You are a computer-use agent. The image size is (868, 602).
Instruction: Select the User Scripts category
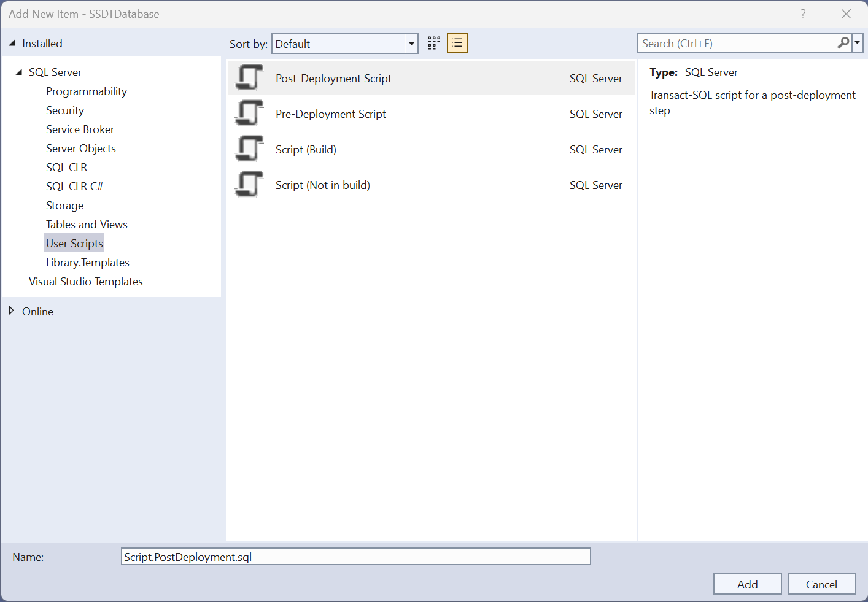(74, 243)
